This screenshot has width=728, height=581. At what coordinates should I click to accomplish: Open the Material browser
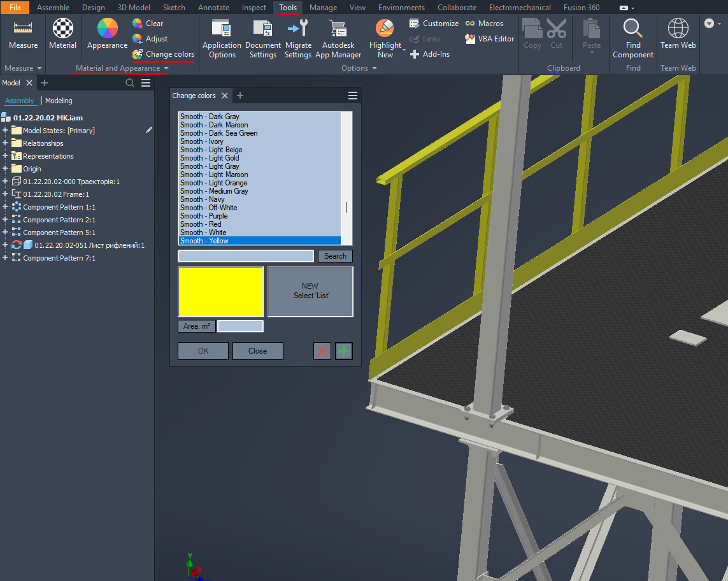point(62,34)
